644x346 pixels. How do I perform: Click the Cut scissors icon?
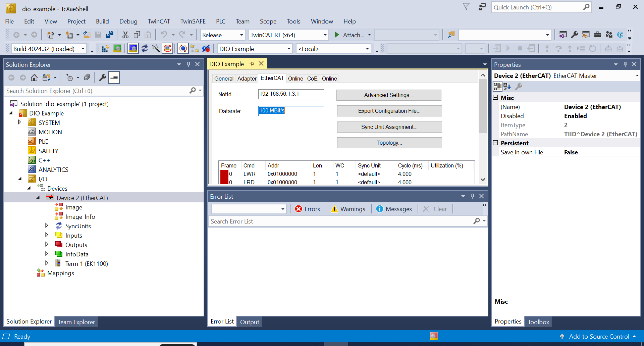[125, 35]
